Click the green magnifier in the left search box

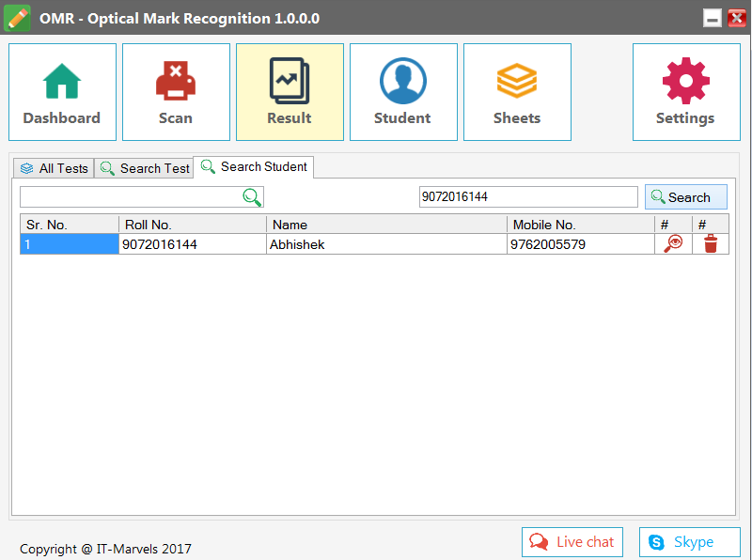click(x=252, y=197)
